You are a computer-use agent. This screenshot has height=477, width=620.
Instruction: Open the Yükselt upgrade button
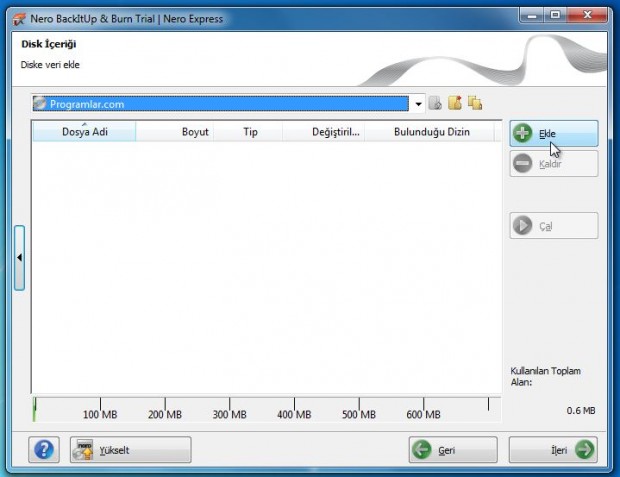tap(130, 450)
